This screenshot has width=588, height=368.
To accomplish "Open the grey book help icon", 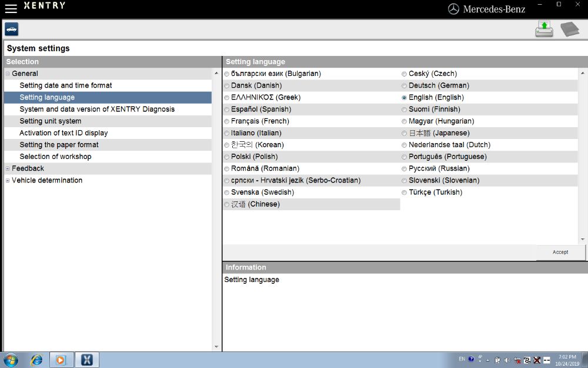I will point(570,29).
